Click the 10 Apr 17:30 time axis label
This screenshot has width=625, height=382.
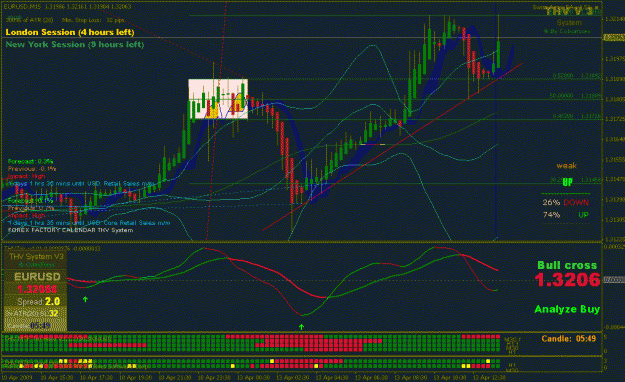click(96, 377)
